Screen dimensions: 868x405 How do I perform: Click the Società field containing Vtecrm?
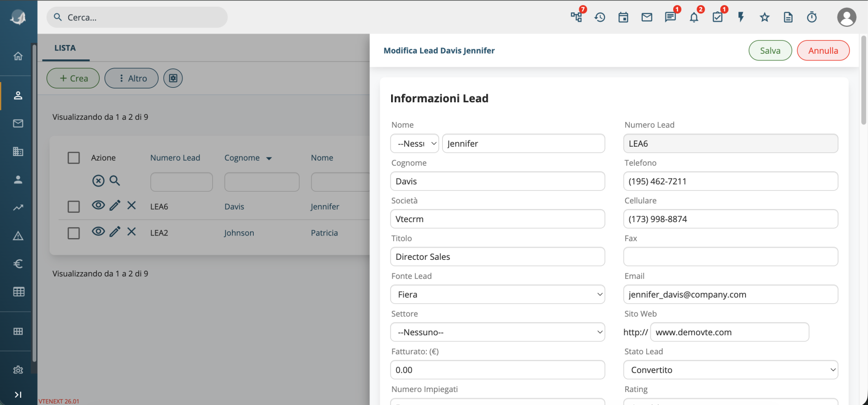click(498, 219)
